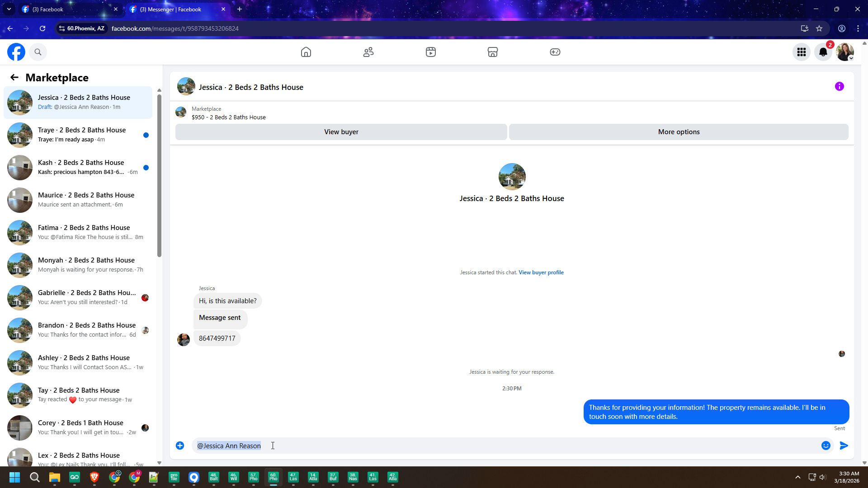Open the Facebook menu grid icon
This screenshot has width=868, height=488.
tap(802, 52)
